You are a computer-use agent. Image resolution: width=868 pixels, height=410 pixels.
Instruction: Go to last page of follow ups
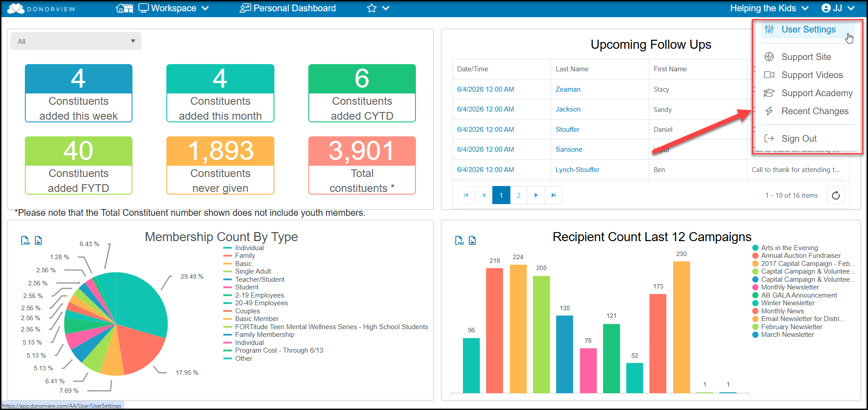[554, 195]
